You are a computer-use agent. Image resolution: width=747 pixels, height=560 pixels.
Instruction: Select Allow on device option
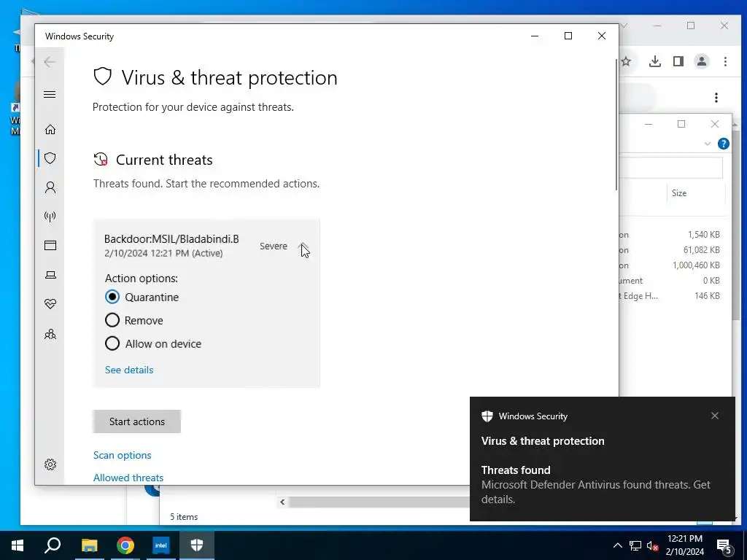[112, 343]
